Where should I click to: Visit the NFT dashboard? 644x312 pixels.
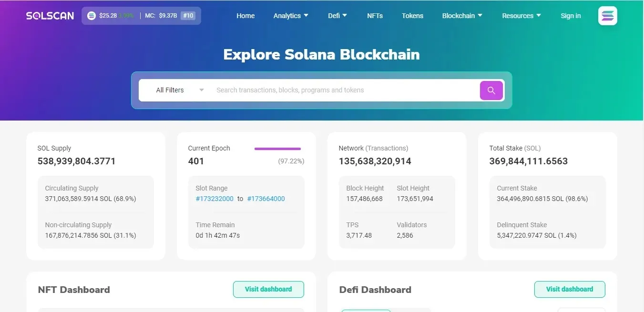coord(268,289)
